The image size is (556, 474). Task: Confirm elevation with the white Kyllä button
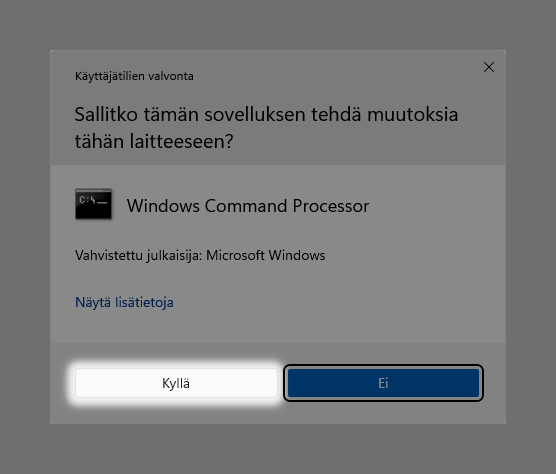(x=176, y=383)
